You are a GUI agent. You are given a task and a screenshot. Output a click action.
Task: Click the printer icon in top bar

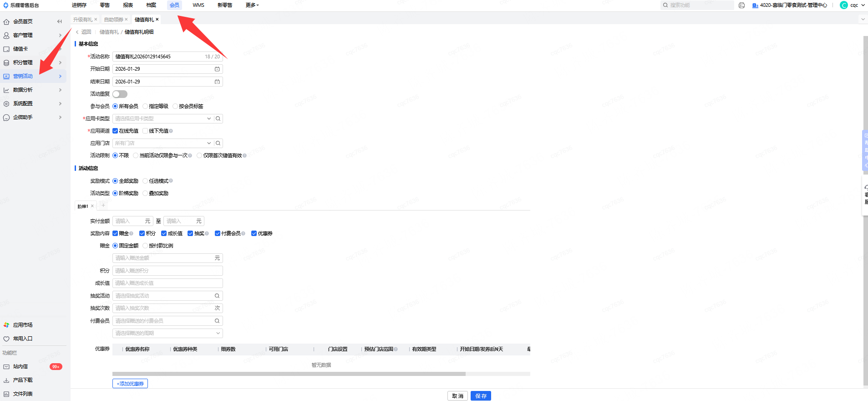click(x=741, y=5)
